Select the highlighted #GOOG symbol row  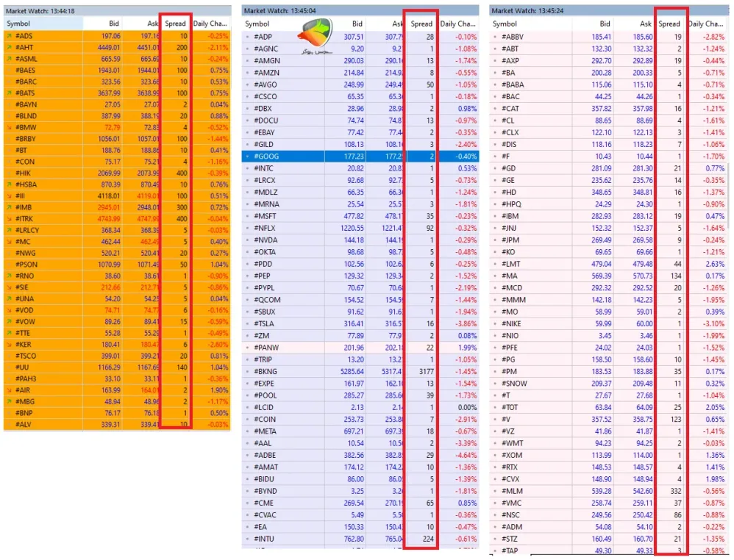point(360,157)
